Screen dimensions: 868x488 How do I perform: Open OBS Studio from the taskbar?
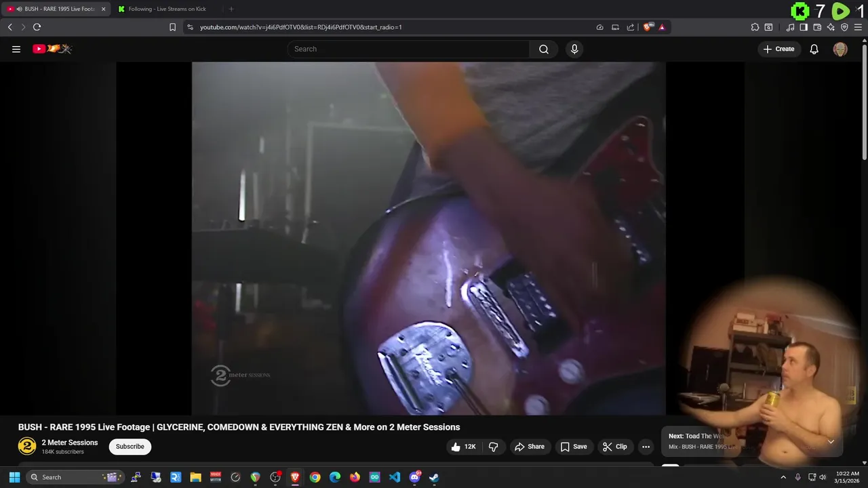coord(275,477)
